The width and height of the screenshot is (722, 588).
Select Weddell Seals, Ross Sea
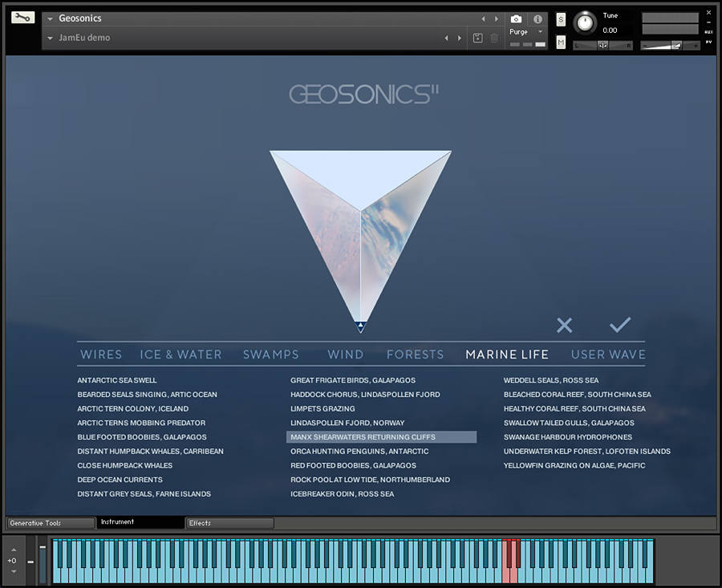pos(551,380)
